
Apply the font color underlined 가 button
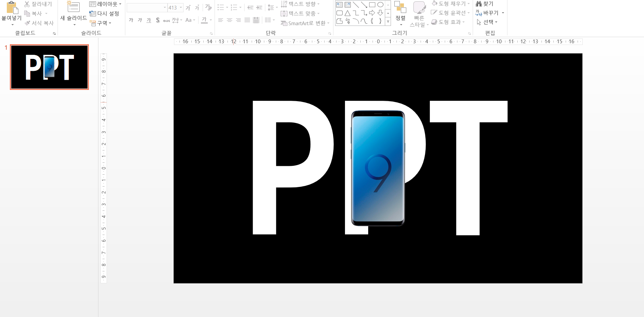(x=204, y=20)
